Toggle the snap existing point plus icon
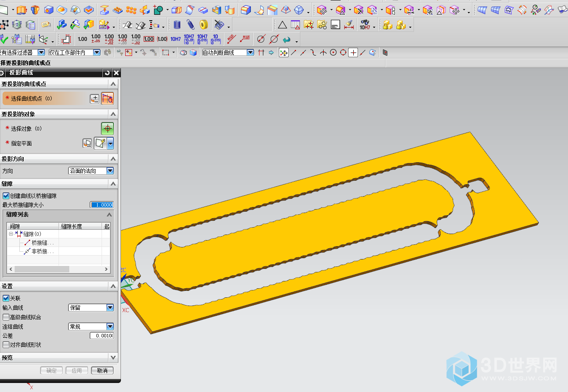 click(353, 52)
